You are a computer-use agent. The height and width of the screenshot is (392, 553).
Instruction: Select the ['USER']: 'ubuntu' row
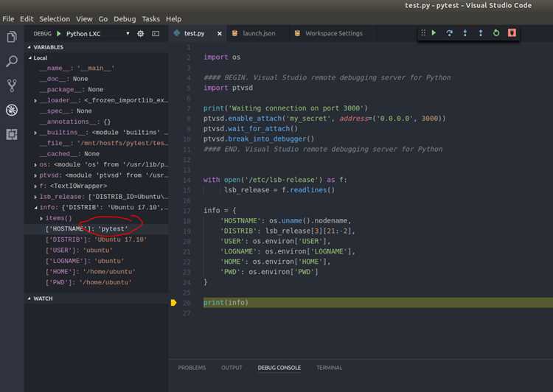tap(96, 251)
